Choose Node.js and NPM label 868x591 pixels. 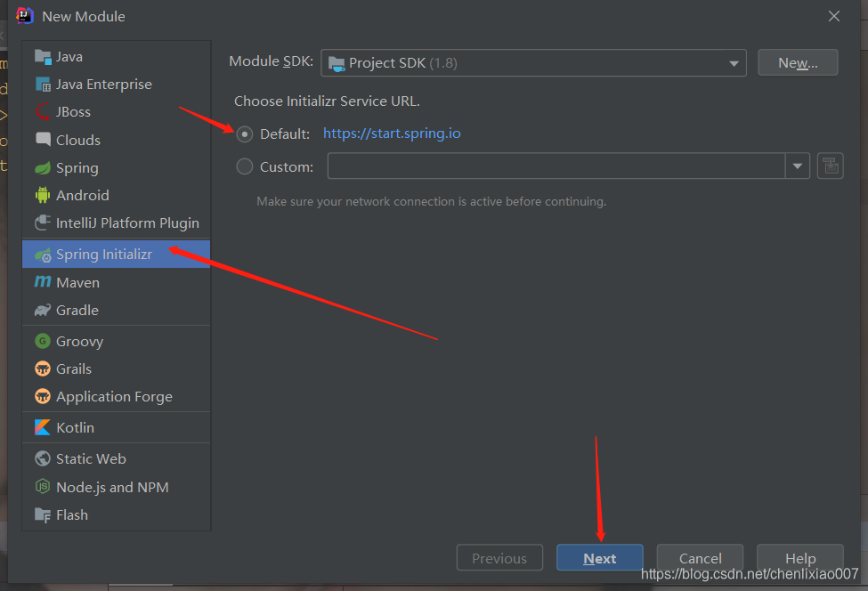coord(112,487)
